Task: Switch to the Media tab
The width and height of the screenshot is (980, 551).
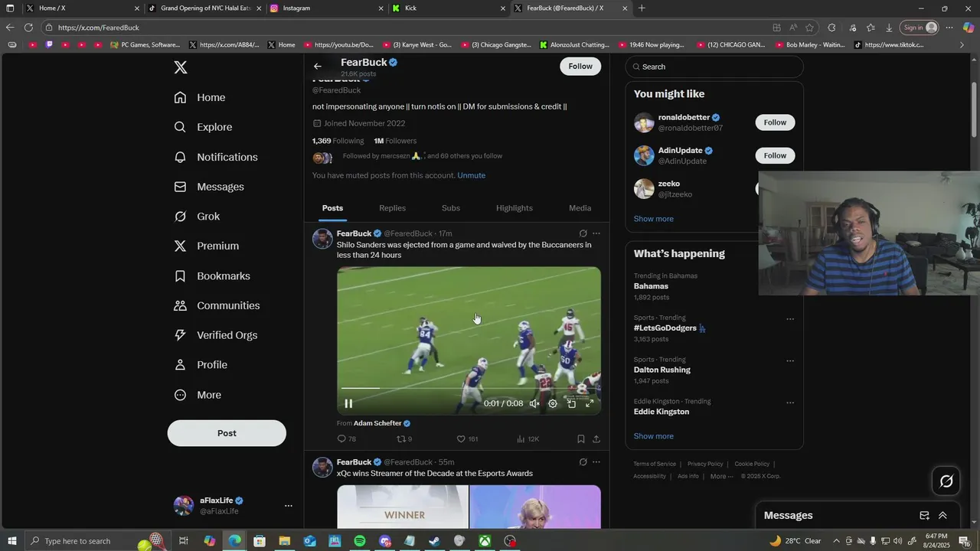Action: [580, 208]
